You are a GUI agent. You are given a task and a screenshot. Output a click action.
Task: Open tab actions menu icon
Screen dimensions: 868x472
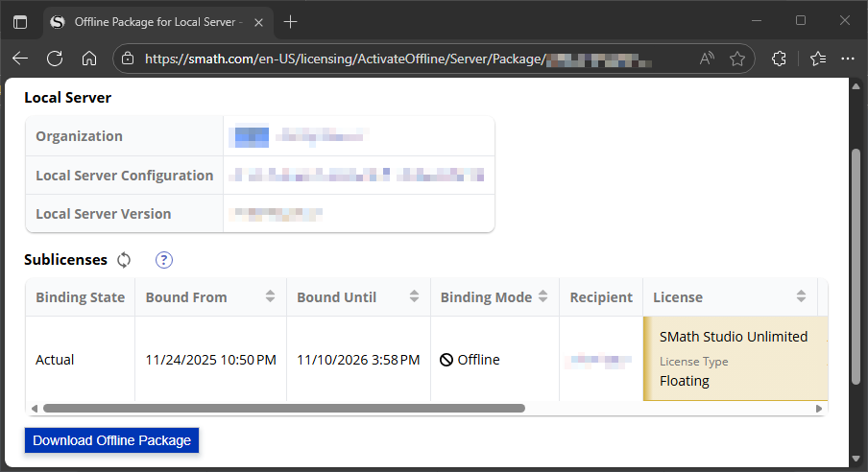tap(20, 22)
